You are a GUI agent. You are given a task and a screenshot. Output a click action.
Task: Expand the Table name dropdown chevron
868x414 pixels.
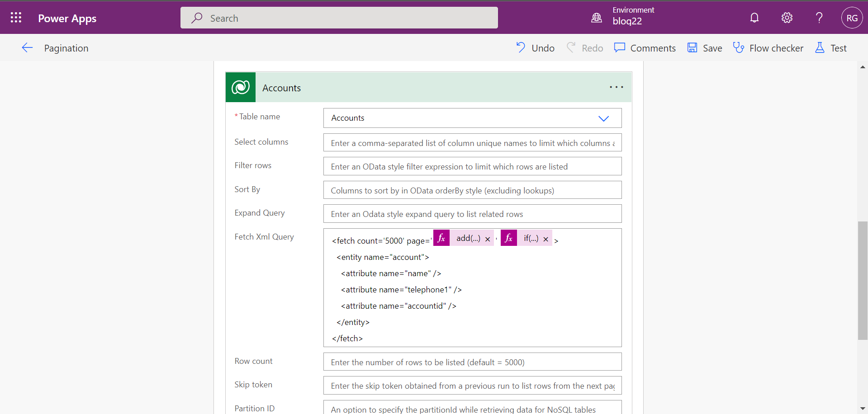[x=603, y=118]
